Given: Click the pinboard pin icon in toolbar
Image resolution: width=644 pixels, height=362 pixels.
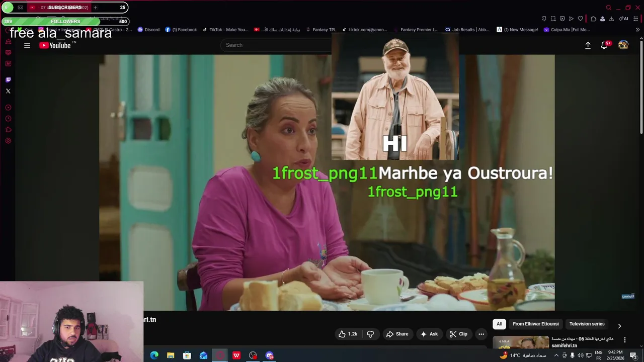Looking at the screenshot, I should click(x=544, y=19).
